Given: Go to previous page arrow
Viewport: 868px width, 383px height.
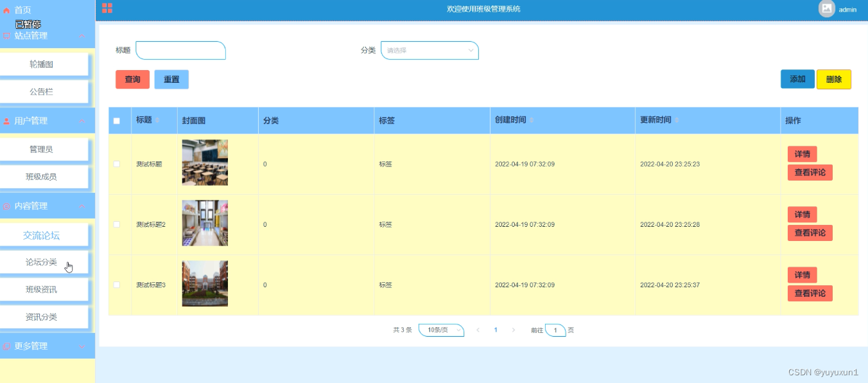Looking at the screenshot, I should coord(478,330).
